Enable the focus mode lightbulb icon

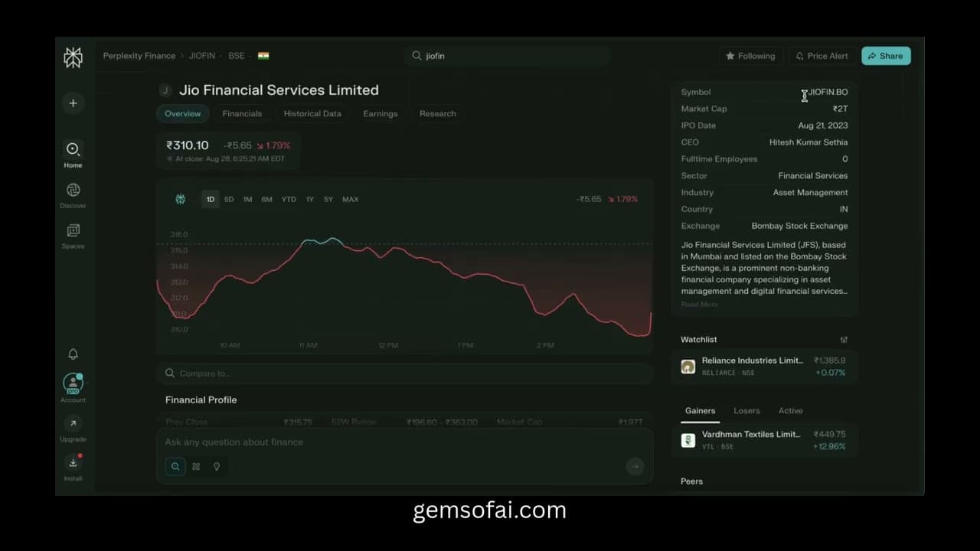pos(217,466)
